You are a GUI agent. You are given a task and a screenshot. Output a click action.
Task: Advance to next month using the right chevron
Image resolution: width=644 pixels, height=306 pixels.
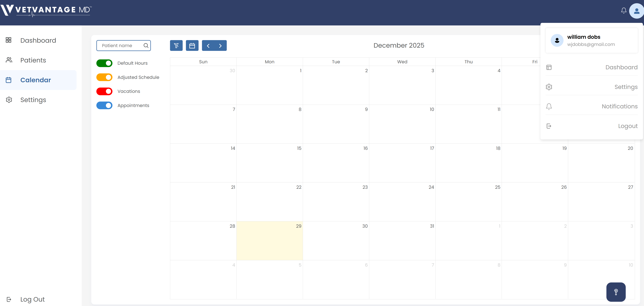point(220,45)
